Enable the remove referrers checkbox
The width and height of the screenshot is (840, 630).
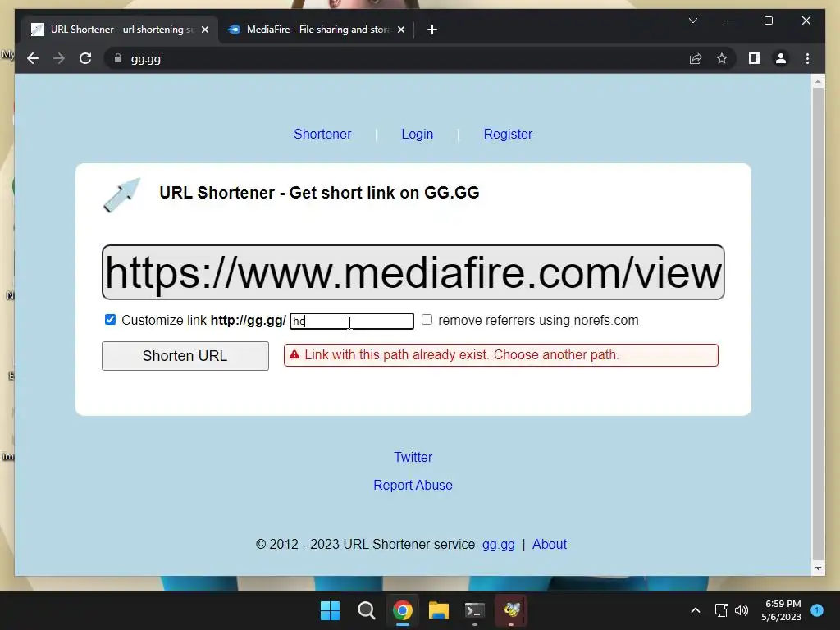pyautogui.click(x=427, y=319)
